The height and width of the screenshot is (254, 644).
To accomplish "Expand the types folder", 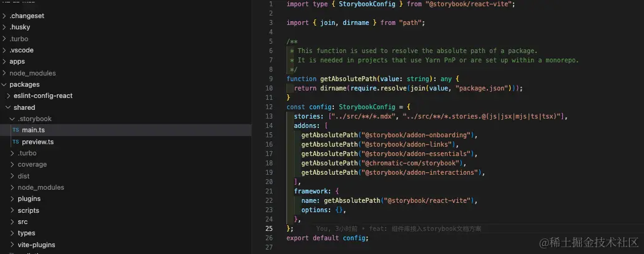I will click(26, 233).
